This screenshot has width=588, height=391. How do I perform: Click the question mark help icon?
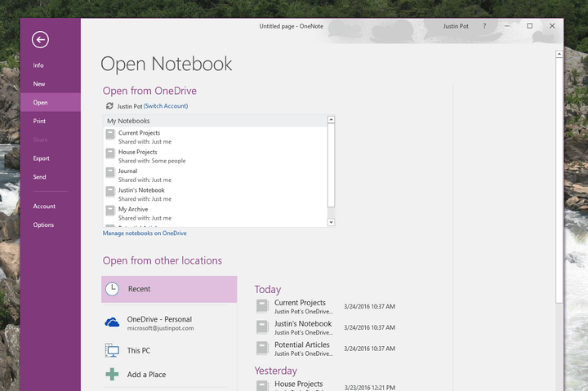click(x=484, y=26)
